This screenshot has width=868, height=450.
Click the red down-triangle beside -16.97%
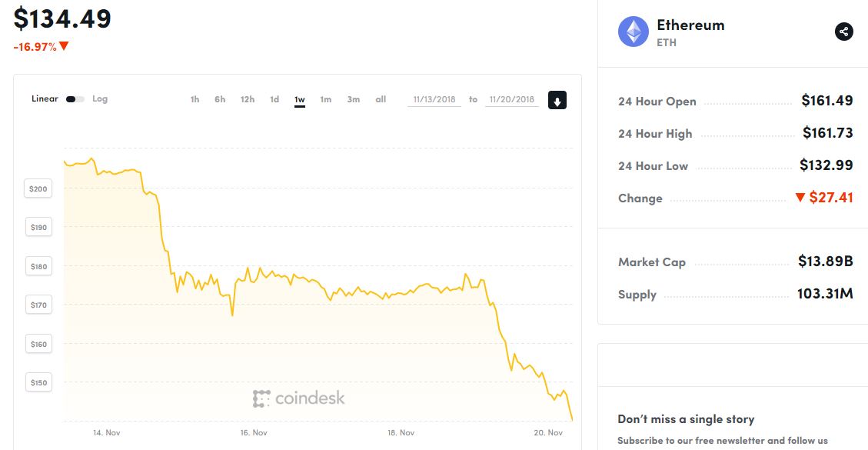click(64, 46)
